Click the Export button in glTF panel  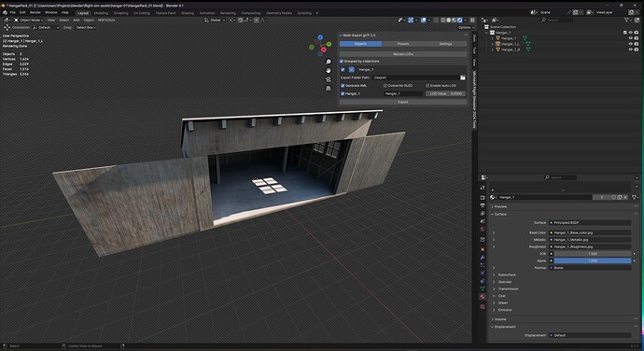[x=403, y=102]
